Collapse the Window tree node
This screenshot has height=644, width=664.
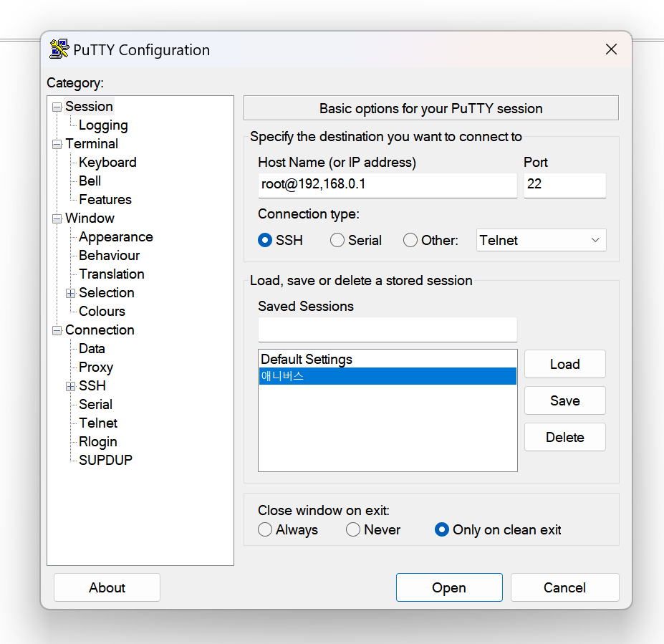(57, 219)
